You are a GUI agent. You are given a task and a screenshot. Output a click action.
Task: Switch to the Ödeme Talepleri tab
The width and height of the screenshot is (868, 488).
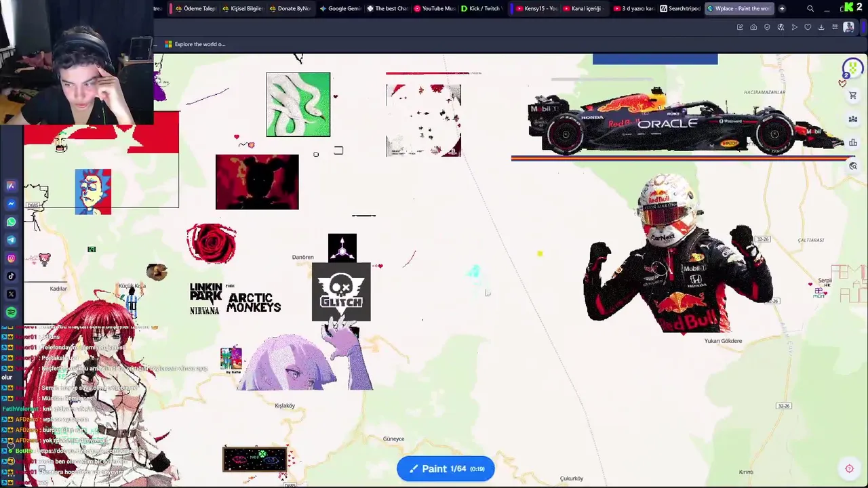[195, 9]
